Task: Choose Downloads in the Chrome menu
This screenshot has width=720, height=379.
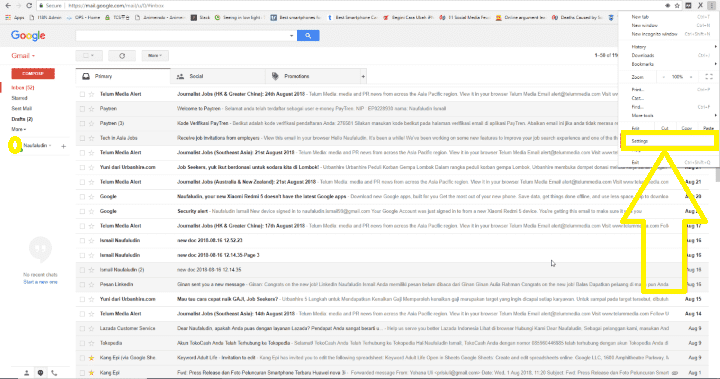Action: pos(668,56)
